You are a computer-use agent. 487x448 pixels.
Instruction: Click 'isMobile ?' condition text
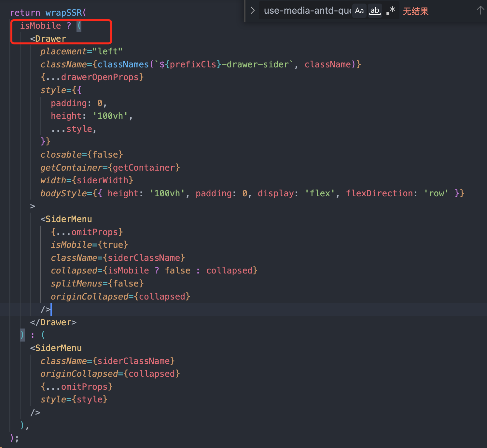(x=46, y=25)
